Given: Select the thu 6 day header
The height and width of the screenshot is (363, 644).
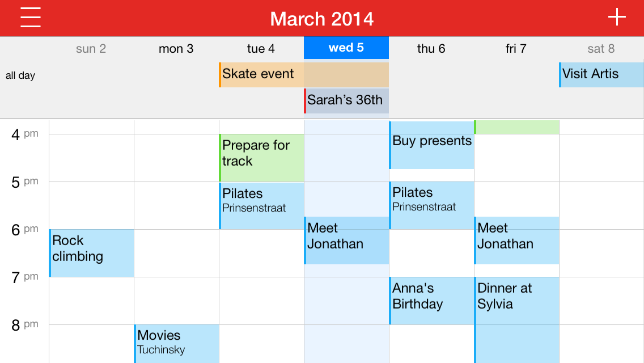Looking at the screenshot, I should [431, 49].
